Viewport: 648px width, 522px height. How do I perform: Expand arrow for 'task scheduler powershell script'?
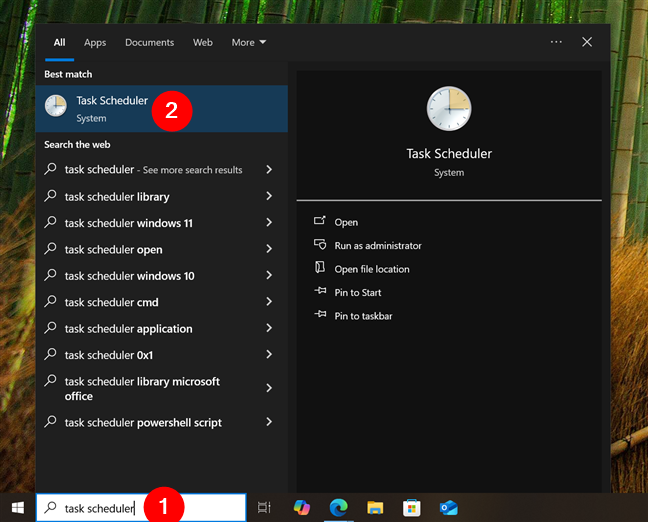(x=269, y=422)
